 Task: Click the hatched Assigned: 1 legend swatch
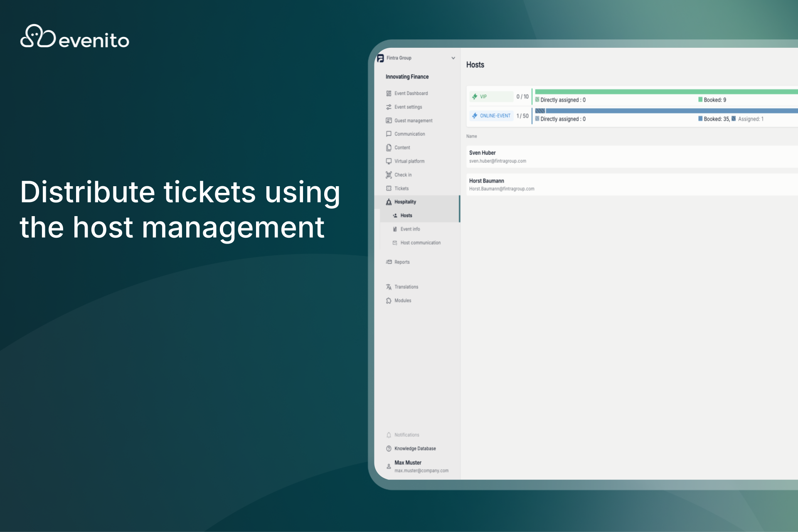[x=734, y=119]
